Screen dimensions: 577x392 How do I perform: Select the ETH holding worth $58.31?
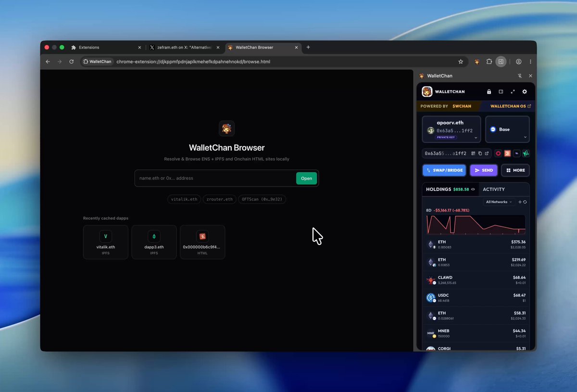coord(476,316)
